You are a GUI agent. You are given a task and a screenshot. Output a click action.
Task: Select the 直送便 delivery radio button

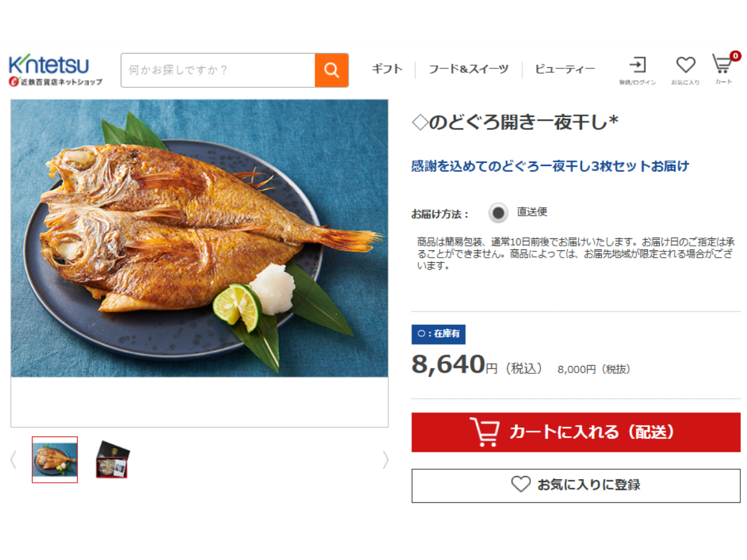coord(499,213)
